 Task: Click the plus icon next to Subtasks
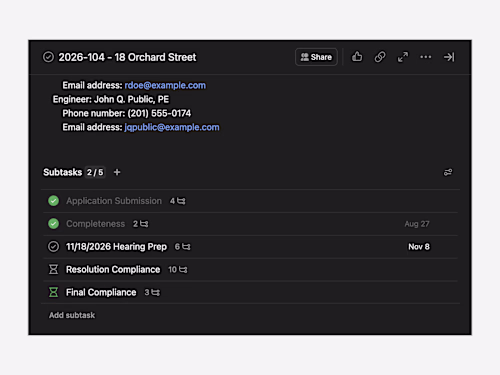117,172
